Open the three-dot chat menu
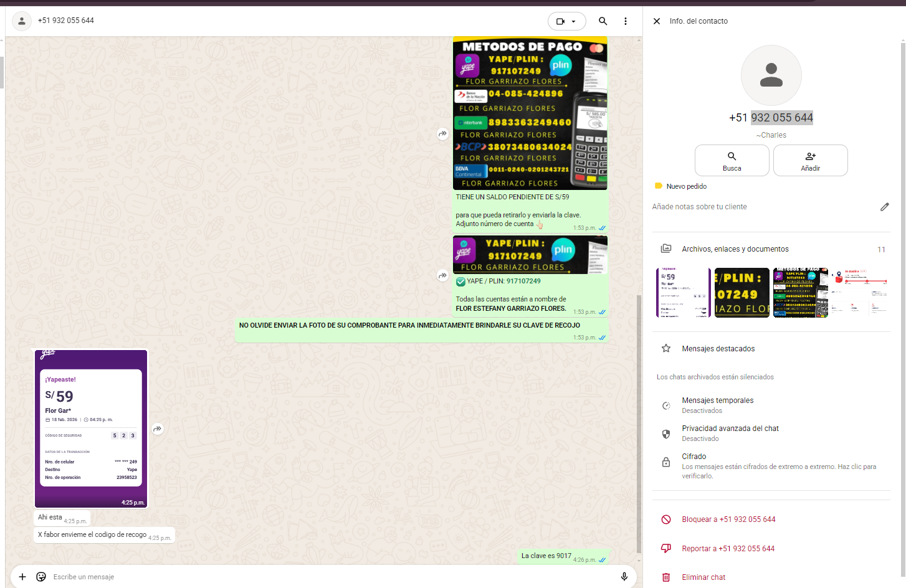The height and width of the screenshot is (588, 906). pyautogui.click(x=625, y=21)
